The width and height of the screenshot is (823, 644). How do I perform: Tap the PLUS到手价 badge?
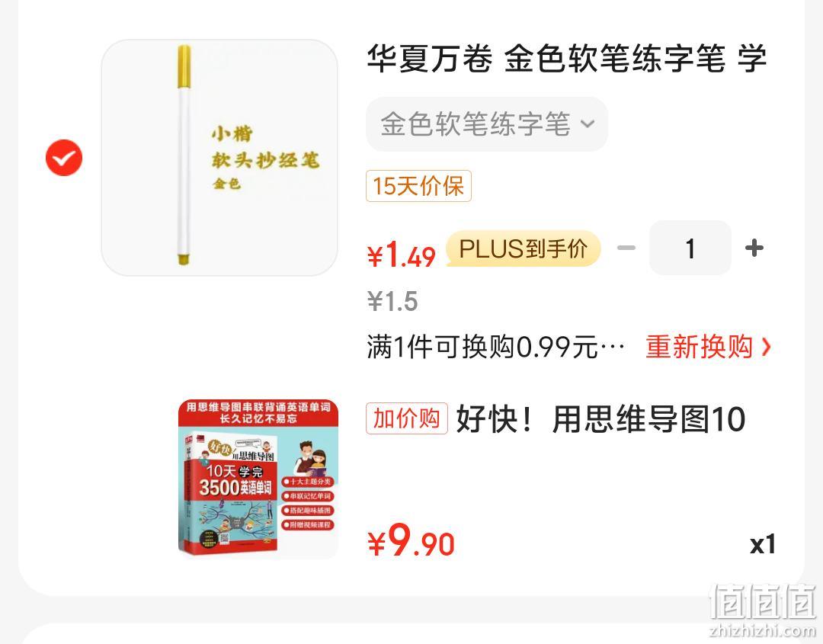click(523, 248)
